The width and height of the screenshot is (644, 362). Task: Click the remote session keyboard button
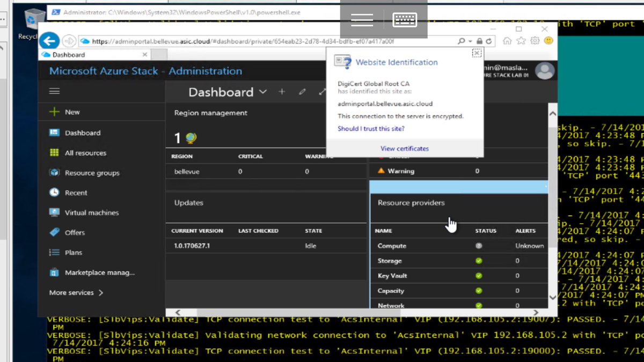click(x=405, y=20)
